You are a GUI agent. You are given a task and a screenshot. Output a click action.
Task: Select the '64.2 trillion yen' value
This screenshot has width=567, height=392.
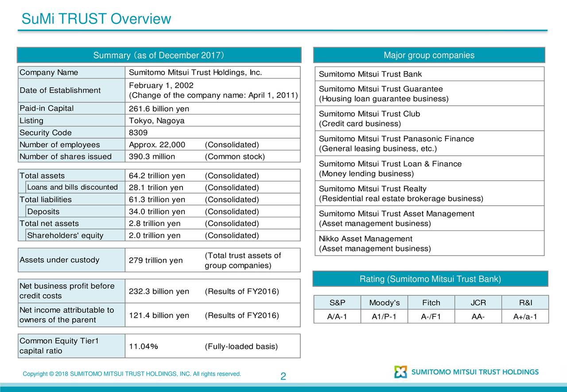pyautogui.click(x=157, y=176)
